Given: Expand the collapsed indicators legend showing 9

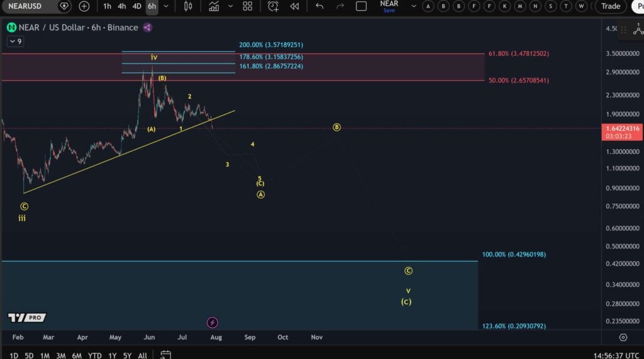Looking at the screenshot, I should [15, 41].
